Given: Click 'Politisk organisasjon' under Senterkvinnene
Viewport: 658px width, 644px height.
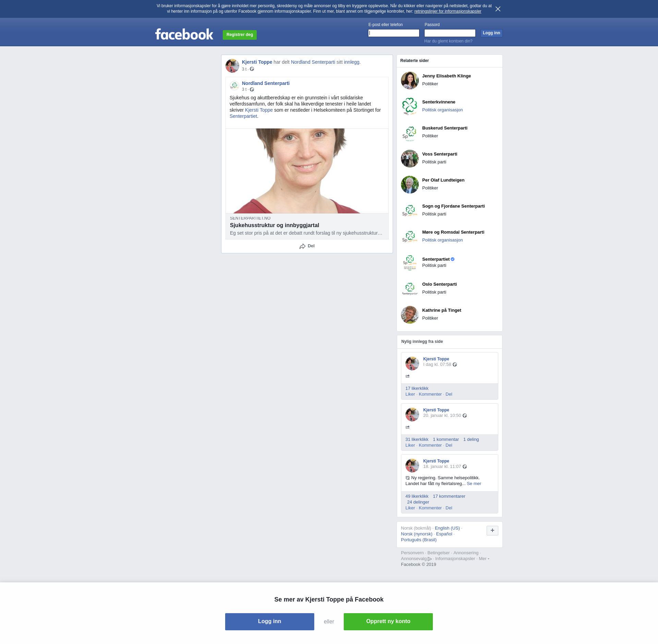Looking at the screenshot, I should click(442, 110).
